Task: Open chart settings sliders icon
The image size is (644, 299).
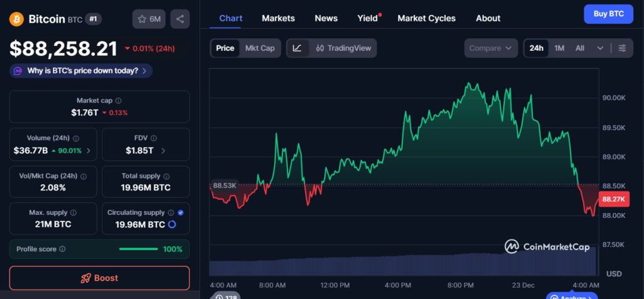Action: coord(622,48)
